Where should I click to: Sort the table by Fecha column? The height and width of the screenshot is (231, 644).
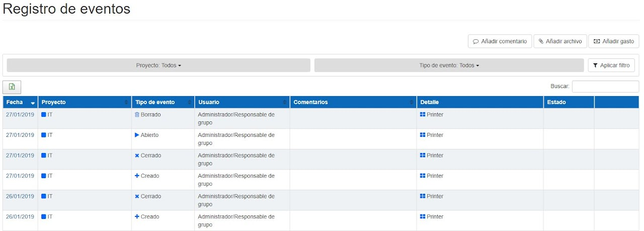pos(20,102)
